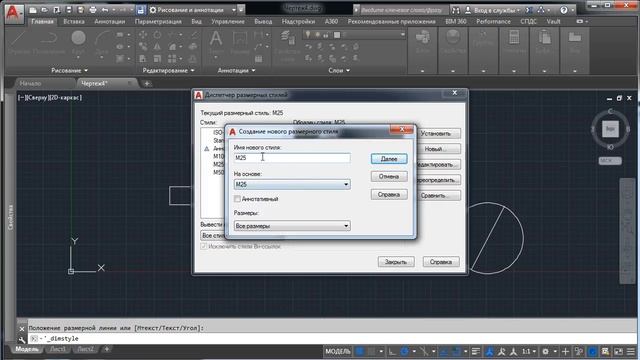Click the МОДЕЛЬ status bar button

pos(338,351)
